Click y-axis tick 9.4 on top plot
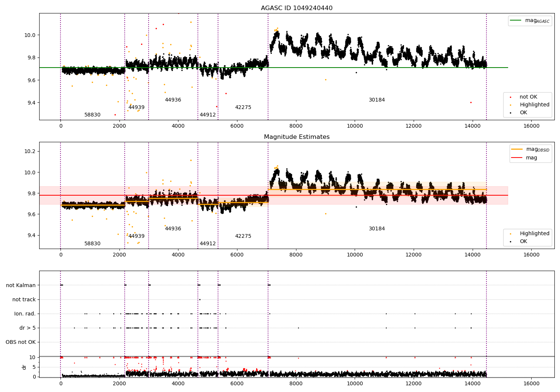 pyautogui.click(x=32, y=103)
